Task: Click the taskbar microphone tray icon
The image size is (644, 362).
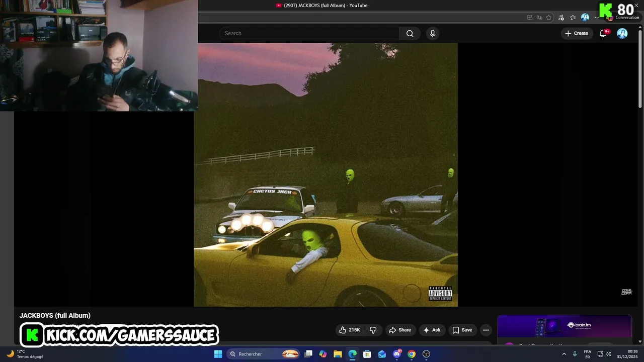Action: tap(575, 354)
